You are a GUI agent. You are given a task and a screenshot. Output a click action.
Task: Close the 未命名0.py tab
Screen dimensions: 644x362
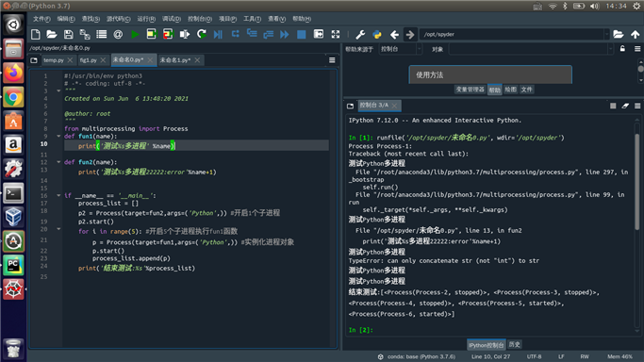[150, 60]
